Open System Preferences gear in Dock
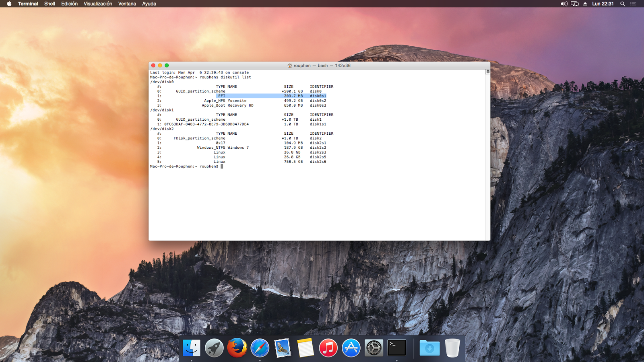644x362 pixels. (x=374, y=348)
